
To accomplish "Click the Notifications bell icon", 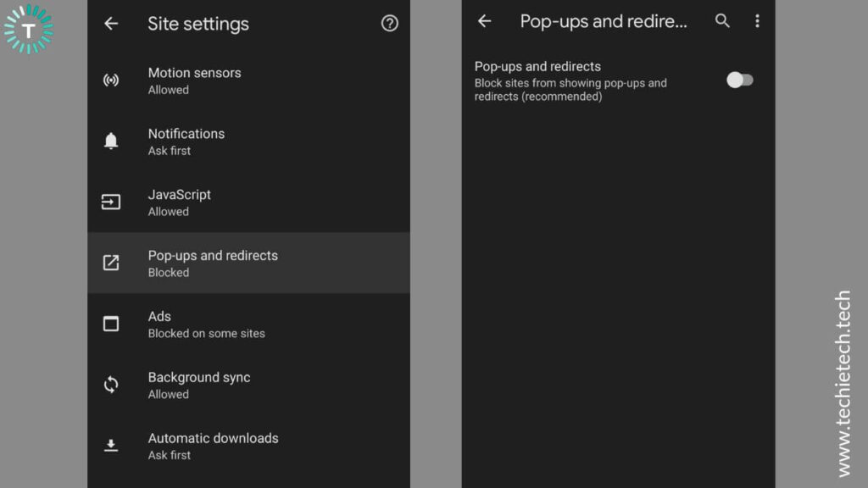I will (111, 141).
